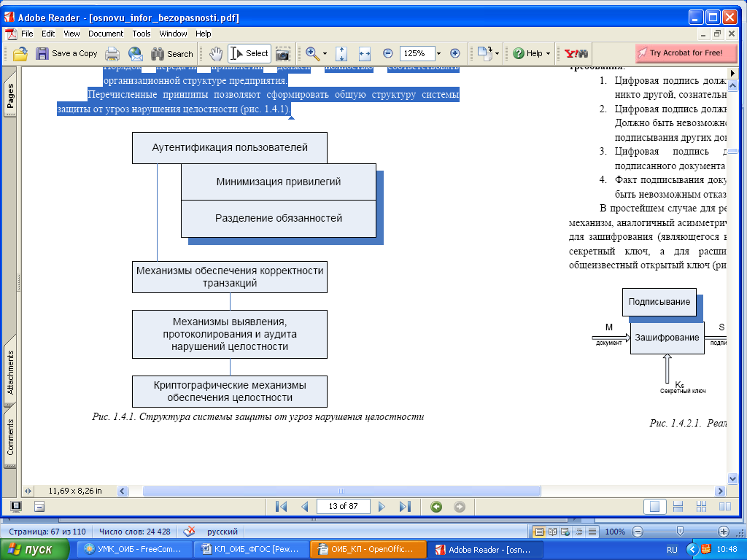Image resolution: width=747 pixels, height=560 pixels.
Task: Click Word zoom out minus button
Action: coord(638,532)
